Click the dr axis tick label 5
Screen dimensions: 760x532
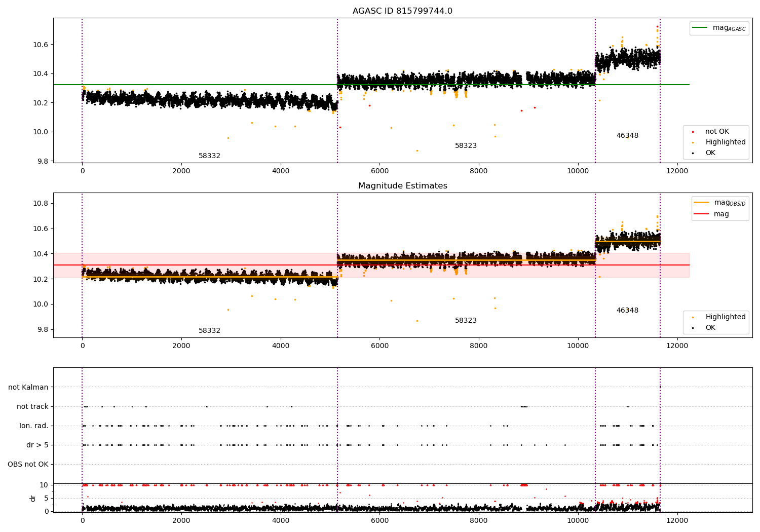point(46,499)
